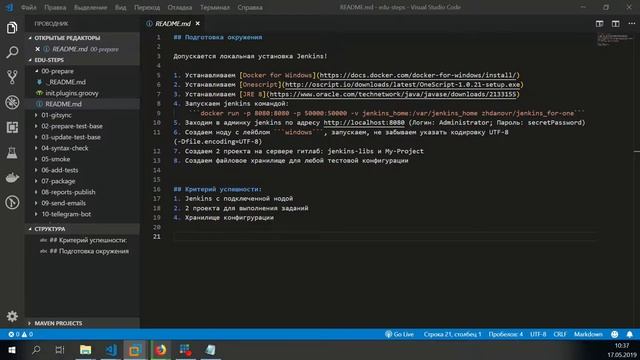Viewport: 640px width, 360px height.
Task: Open the Explorer view in activity bar
Action: (12, 28)
